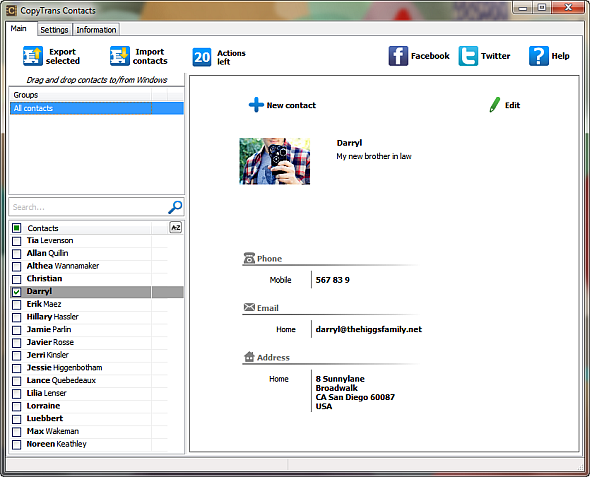Toggle the A-Z sort order button
This screenshot has width=590, height=477.
click(175, 228)
